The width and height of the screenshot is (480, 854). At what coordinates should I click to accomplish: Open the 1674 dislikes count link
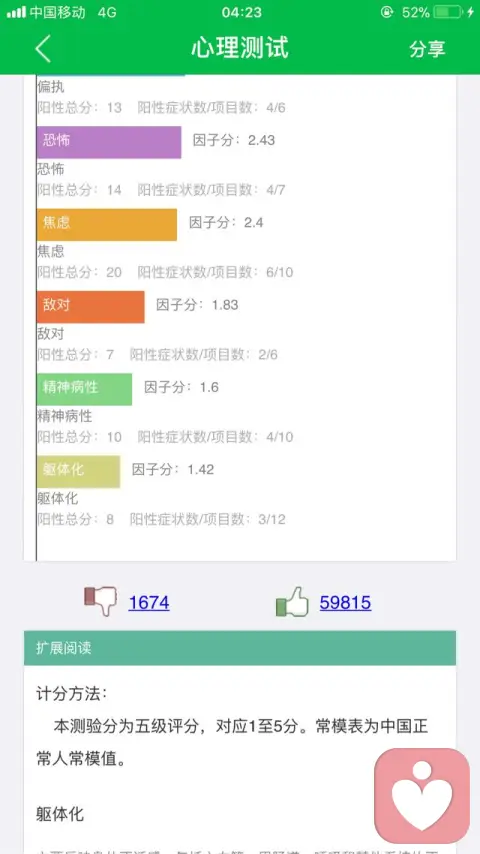click(149, 602)
